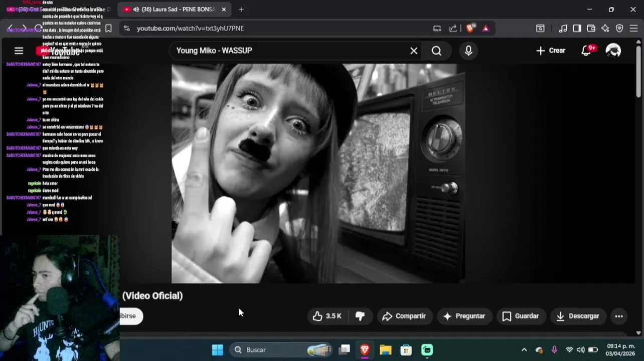
Task: Click the Brave icon on the taskbar
Action: point(365,349)
